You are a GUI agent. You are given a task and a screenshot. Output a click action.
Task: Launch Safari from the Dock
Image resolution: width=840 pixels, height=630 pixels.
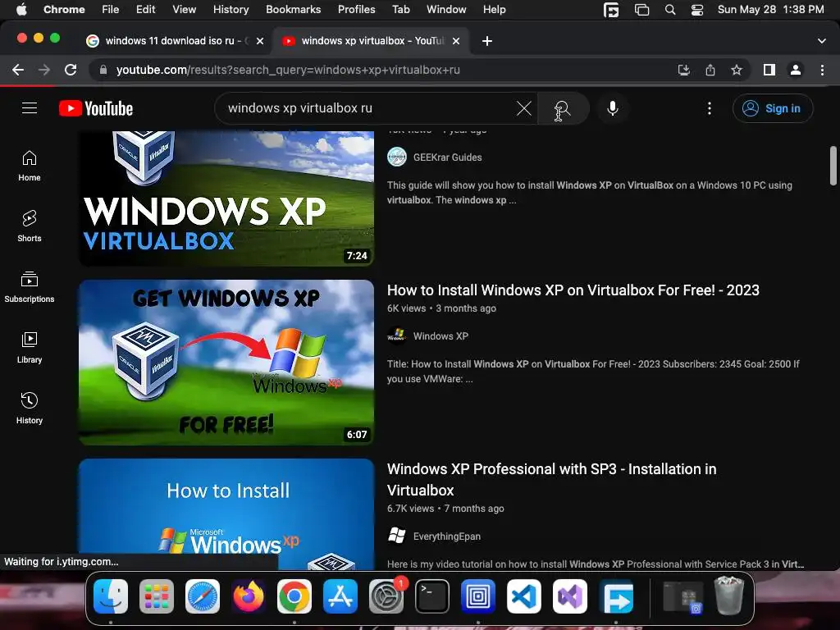click(x=203, y=596)
